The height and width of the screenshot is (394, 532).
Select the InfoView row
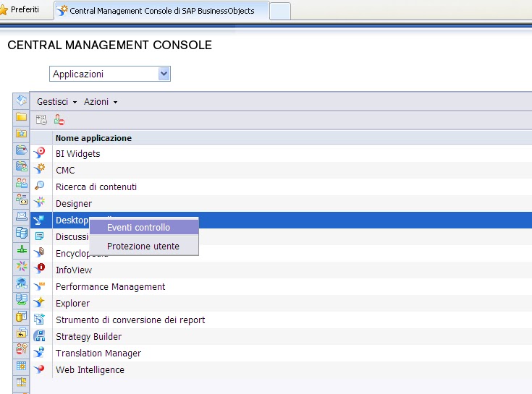click(281, 270)
